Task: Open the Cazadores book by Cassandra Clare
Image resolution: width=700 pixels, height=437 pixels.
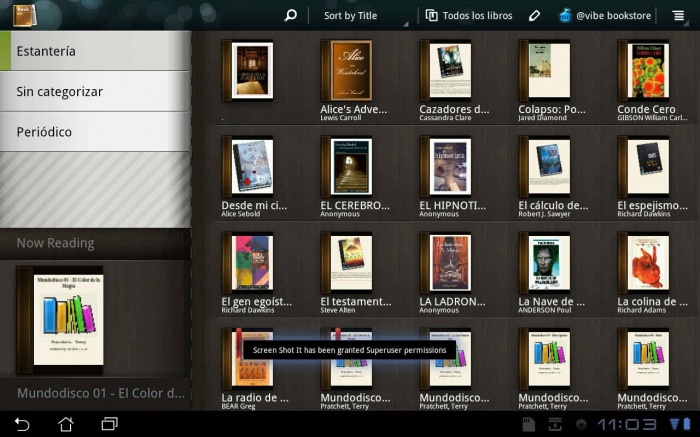Action: click(446, 71)
